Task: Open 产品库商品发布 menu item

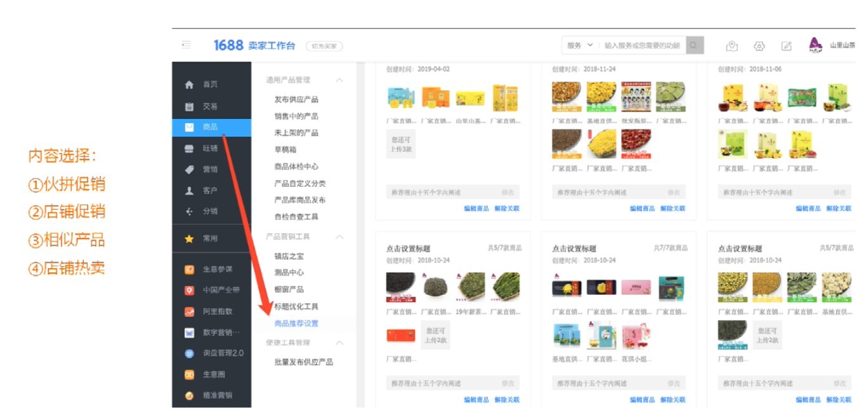Action: [x=300, y=199]
